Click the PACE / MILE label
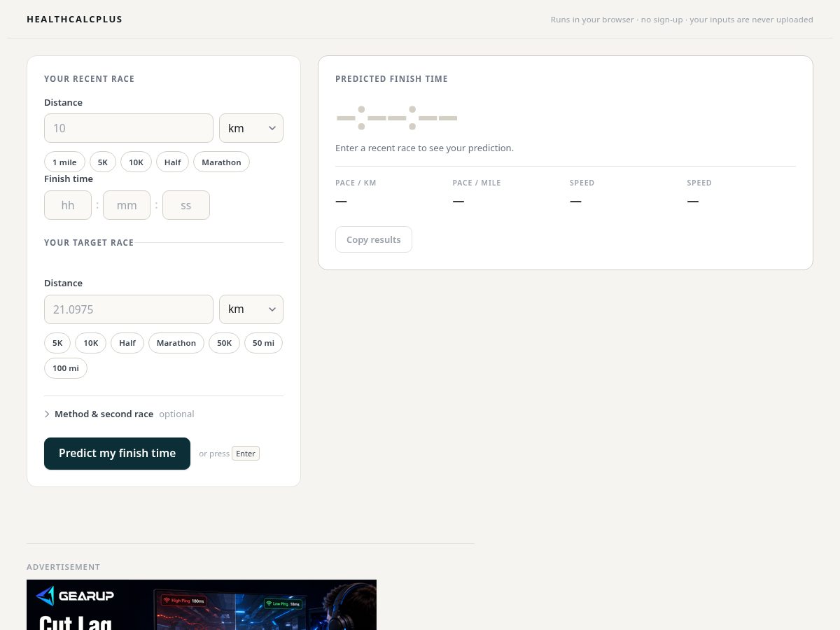This screenshot has height=630, width=840. coord(477,183)
